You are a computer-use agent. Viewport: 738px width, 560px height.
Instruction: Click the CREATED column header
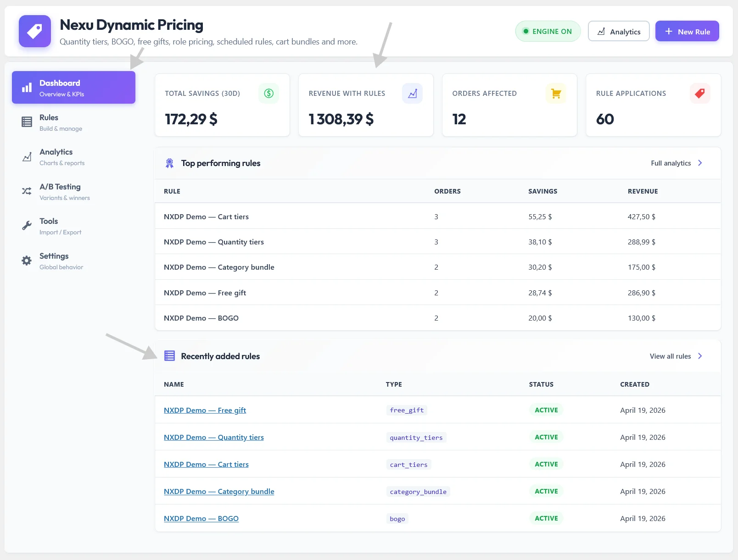pyautogui.click(x=635, y=384)
